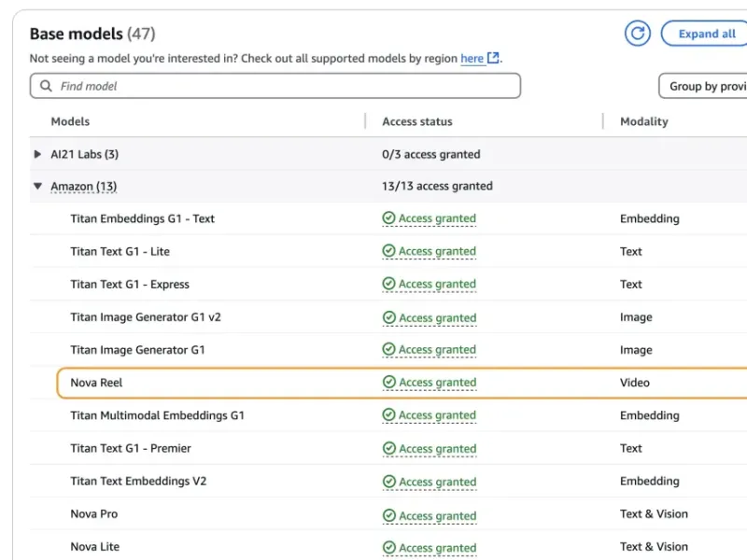
Task: Click Access granted for Titan Image Generator G1 v2
Action: (x=437, y=317)
